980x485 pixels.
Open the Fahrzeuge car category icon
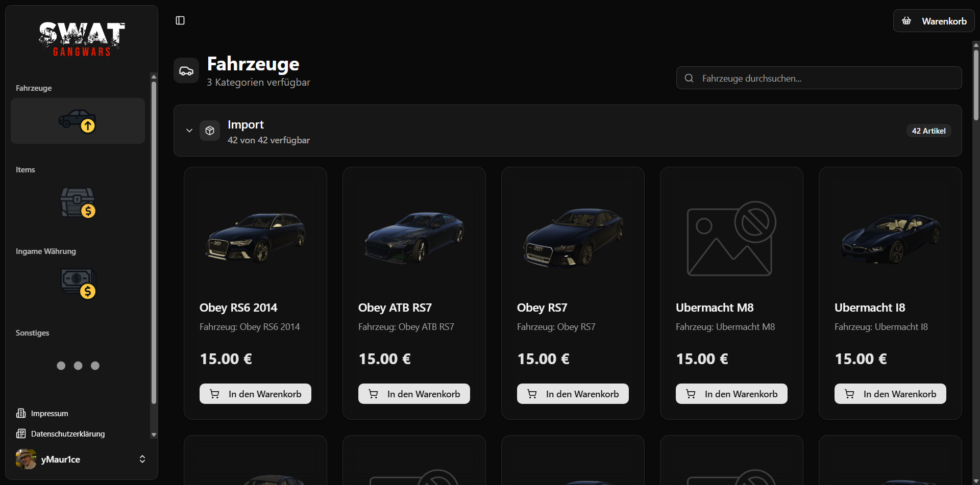coord(78,121)
